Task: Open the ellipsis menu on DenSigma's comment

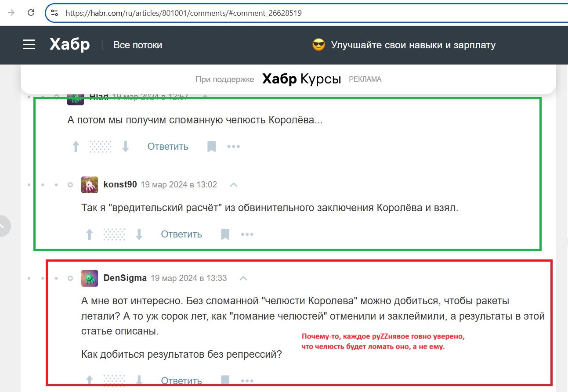Action: [x=247, y=380]
